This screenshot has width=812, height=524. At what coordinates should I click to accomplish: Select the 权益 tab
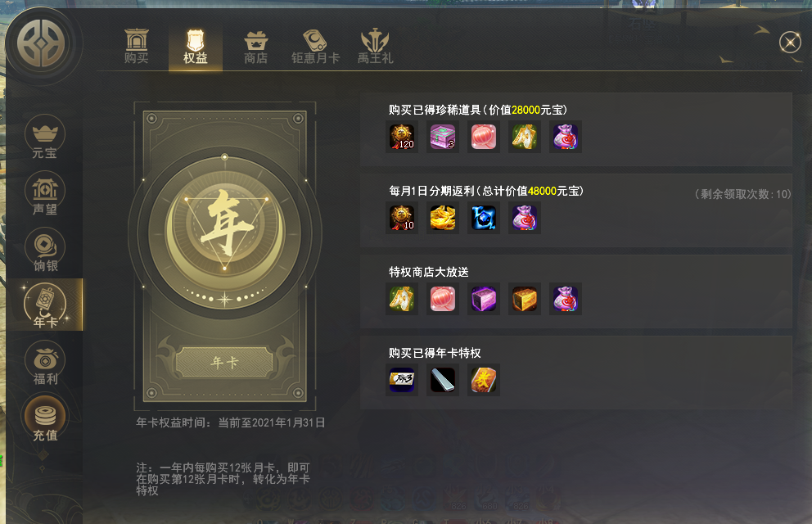pyautogui.click(x=196, y=47)
